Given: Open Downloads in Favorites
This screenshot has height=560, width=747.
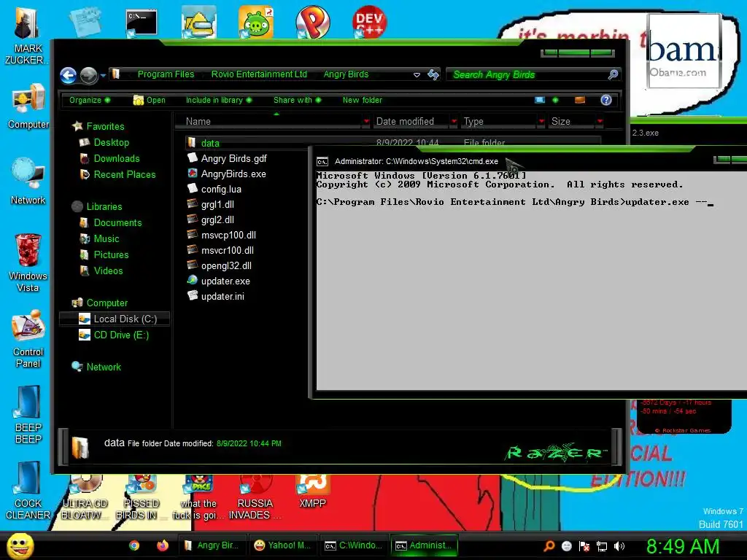Looking at the screenshot, I should pyautogui.click(x=116, y=158).
